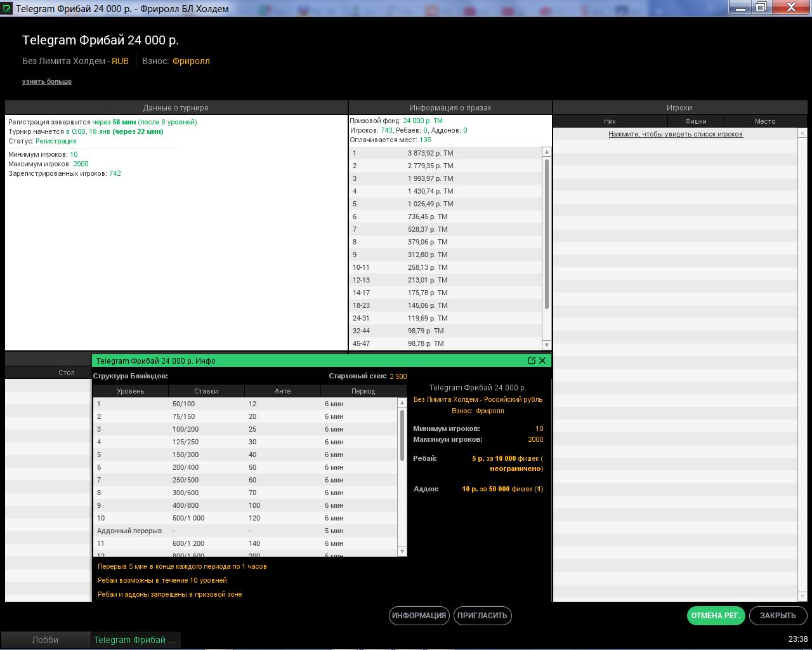812x650 pixels.
Task: Select prize row 3 with 1 993,97 р. ТМ
Action: [x=445, y=178]
